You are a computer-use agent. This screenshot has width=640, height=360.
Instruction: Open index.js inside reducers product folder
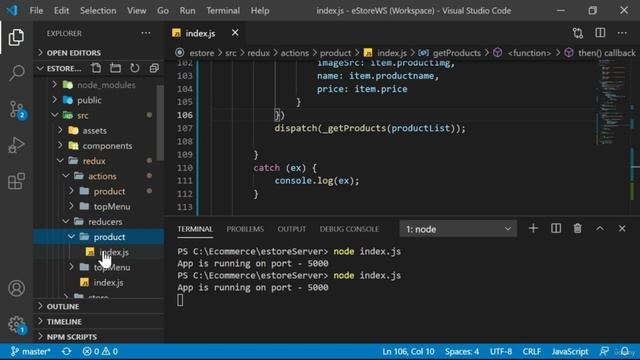(x=114, y=252)
